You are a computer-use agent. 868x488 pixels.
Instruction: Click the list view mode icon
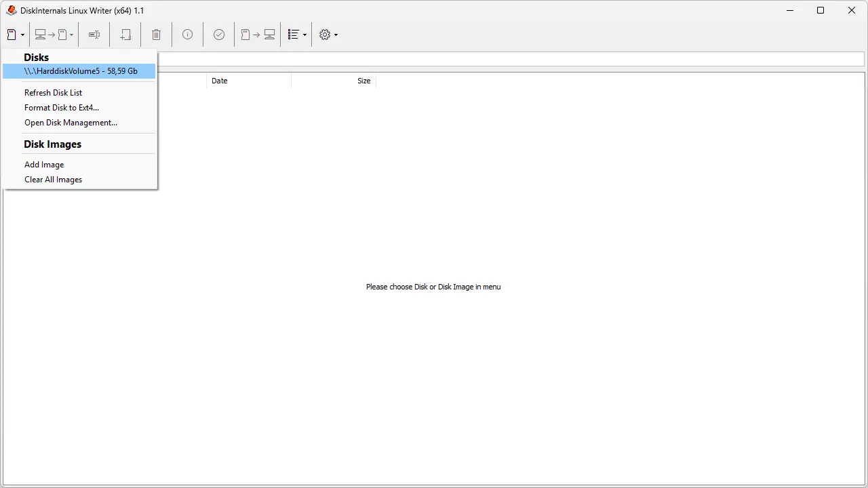click(294, 35)
